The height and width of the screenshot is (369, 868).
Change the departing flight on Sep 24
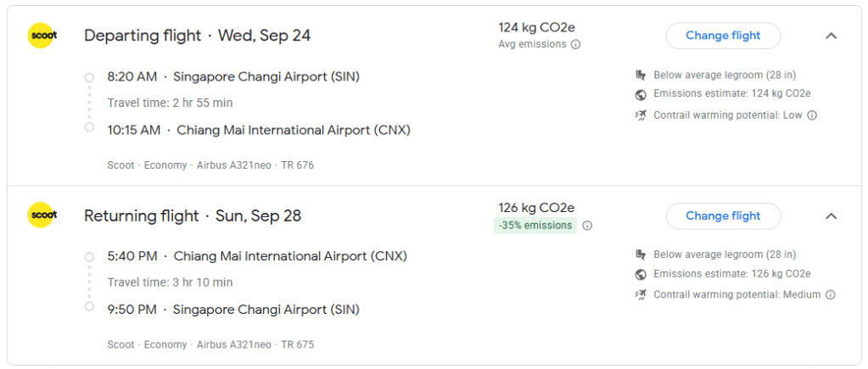coord(723,36)
